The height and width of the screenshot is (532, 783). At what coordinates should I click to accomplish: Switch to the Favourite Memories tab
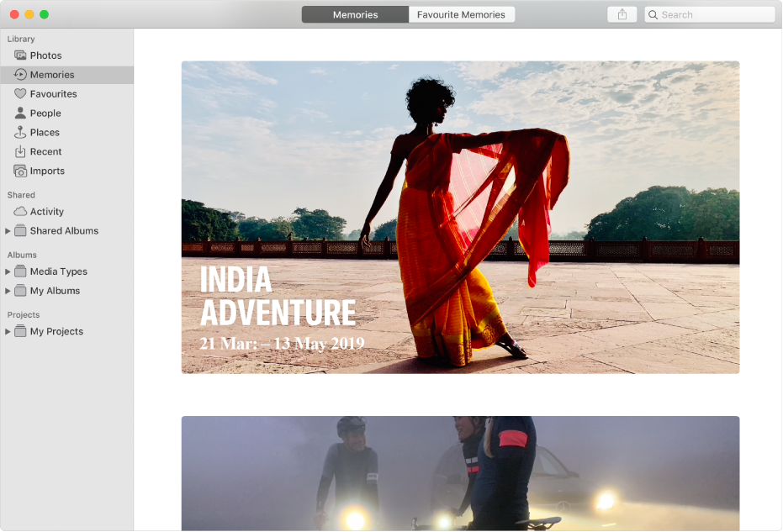461,14
